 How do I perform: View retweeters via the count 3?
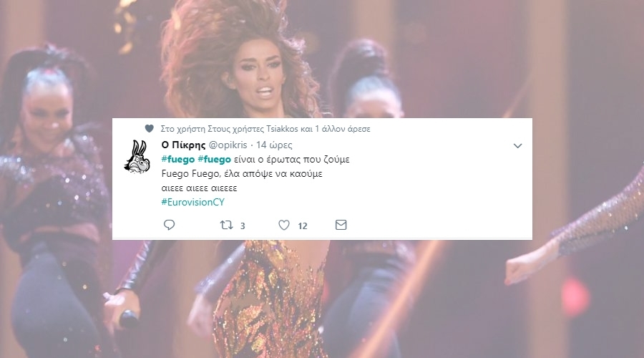(x=243, y=226)
